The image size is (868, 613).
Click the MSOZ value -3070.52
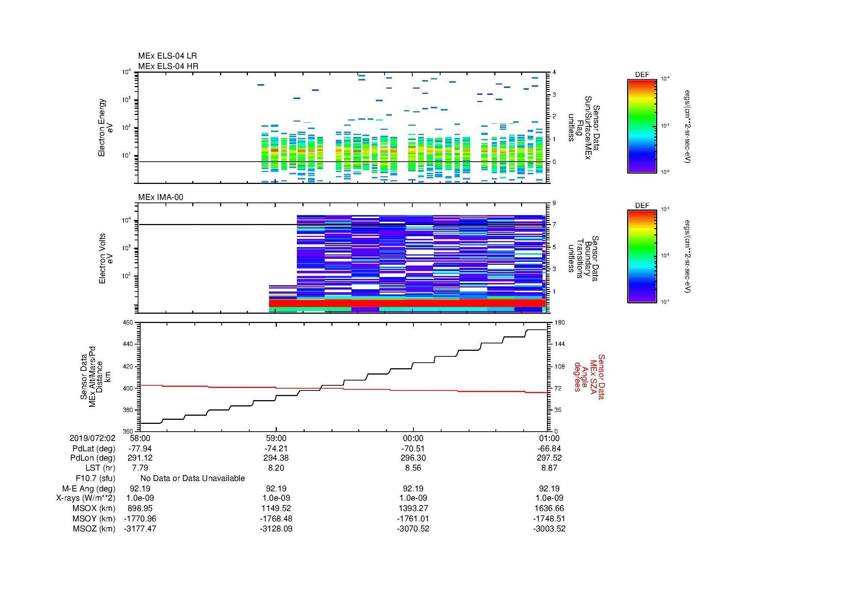[x=413, y=529]
